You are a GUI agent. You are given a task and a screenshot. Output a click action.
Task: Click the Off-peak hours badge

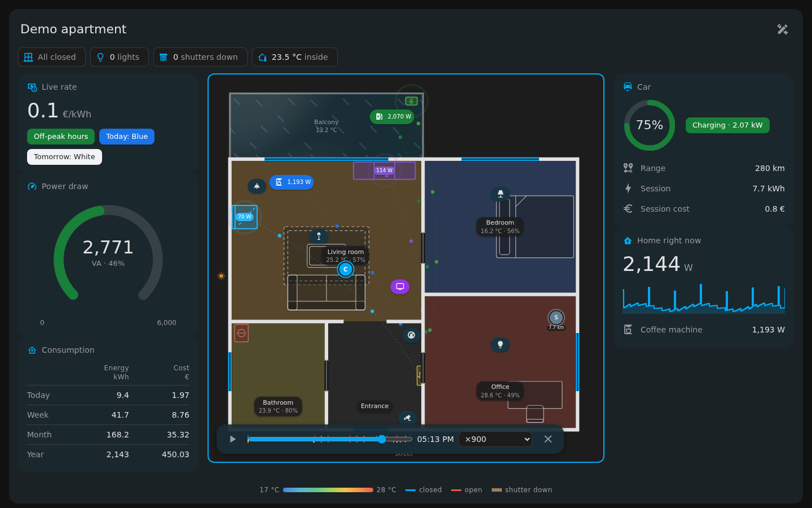click(61, 137)
